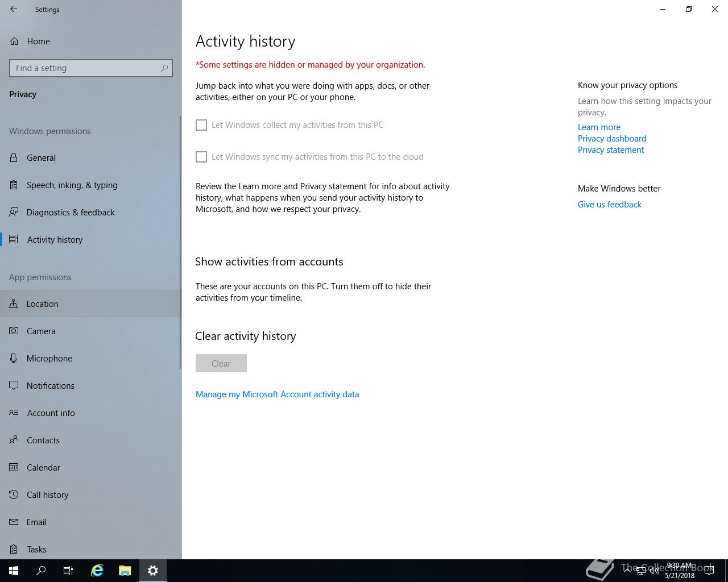This screenshot has width=728, height=582.
Task: Click the Notifications speech-bubble icon
Action: (14, 385)
